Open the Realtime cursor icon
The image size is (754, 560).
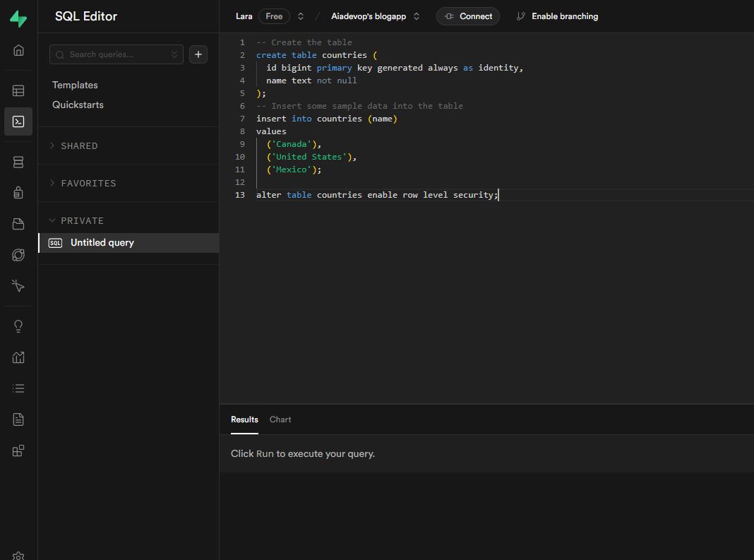[x=18, y=286]
